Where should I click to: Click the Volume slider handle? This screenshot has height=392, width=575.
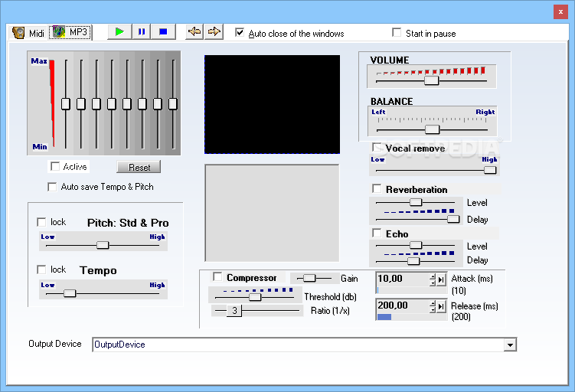coord(432,80)
